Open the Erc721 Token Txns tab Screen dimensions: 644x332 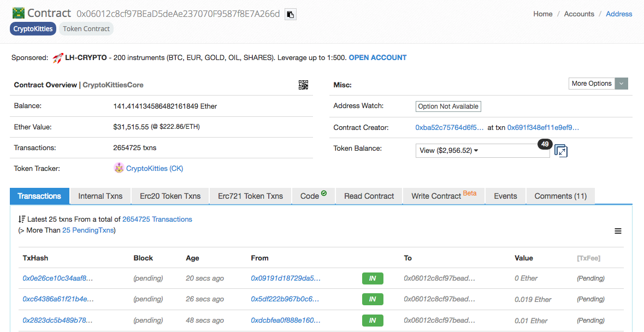coord(250,196)
